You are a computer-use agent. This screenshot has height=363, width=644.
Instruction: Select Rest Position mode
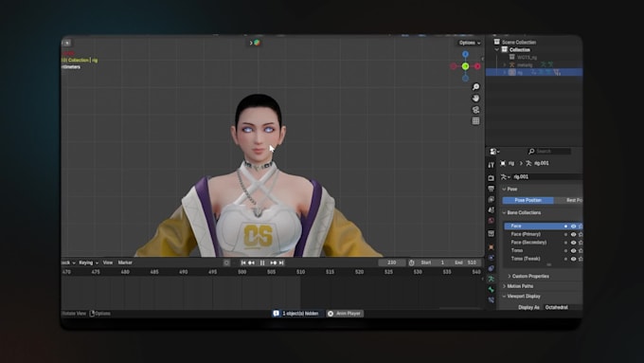point(568,200)
